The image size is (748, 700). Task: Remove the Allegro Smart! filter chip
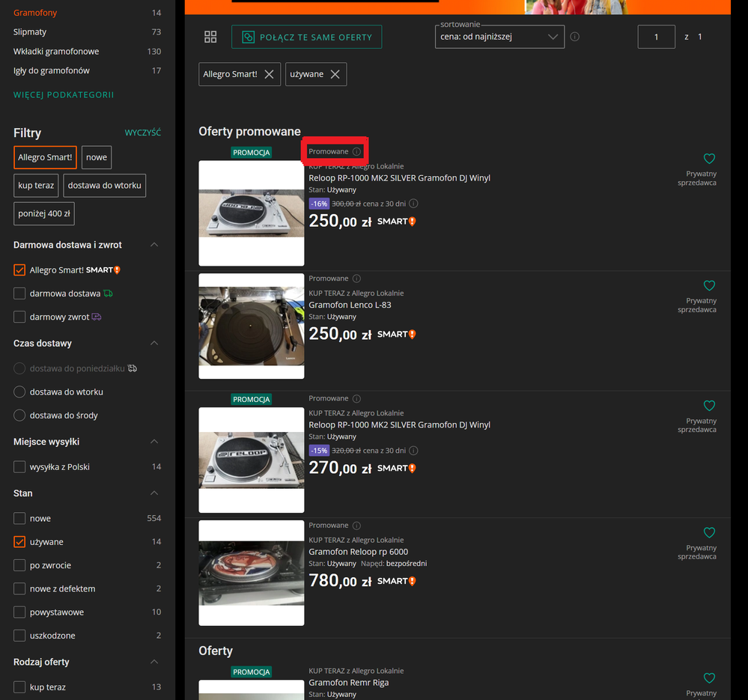(x=269, y=74)
